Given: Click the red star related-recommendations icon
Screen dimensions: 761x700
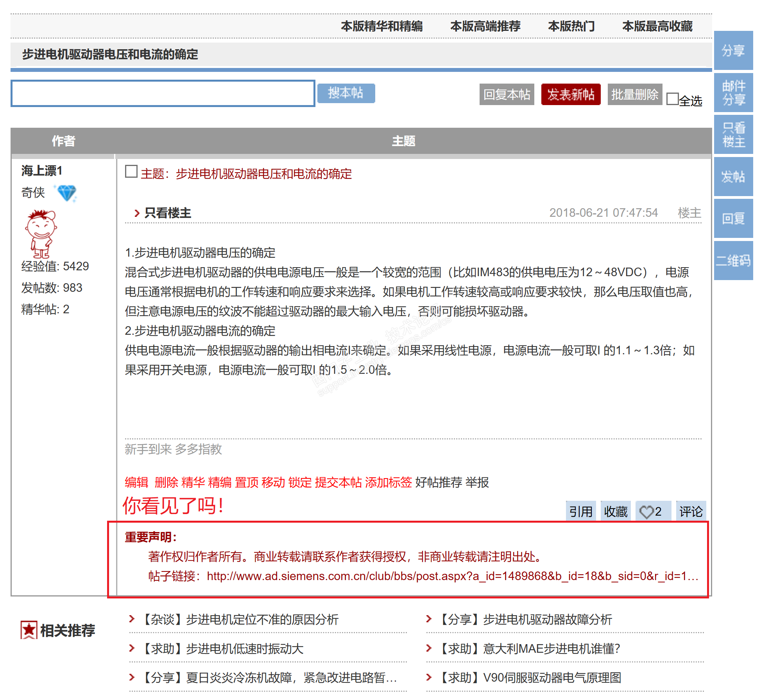Looking at the screenshot, I should point(29,630).
